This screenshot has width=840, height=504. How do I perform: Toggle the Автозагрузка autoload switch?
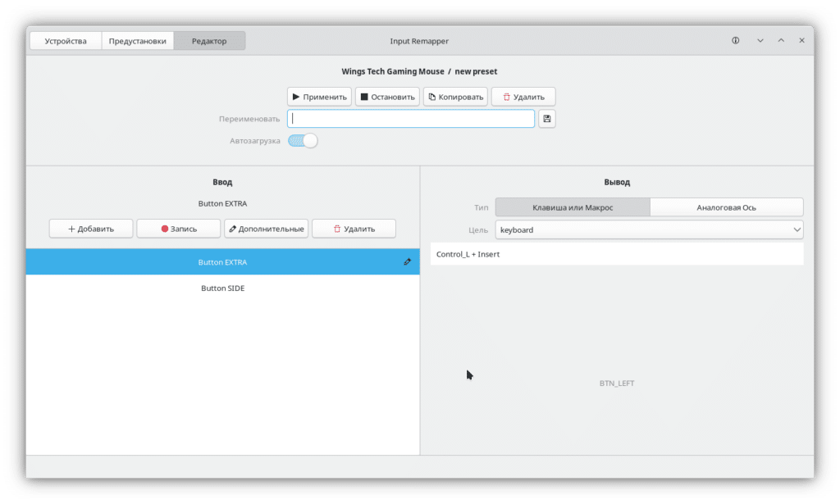click(x=303, y=141)
